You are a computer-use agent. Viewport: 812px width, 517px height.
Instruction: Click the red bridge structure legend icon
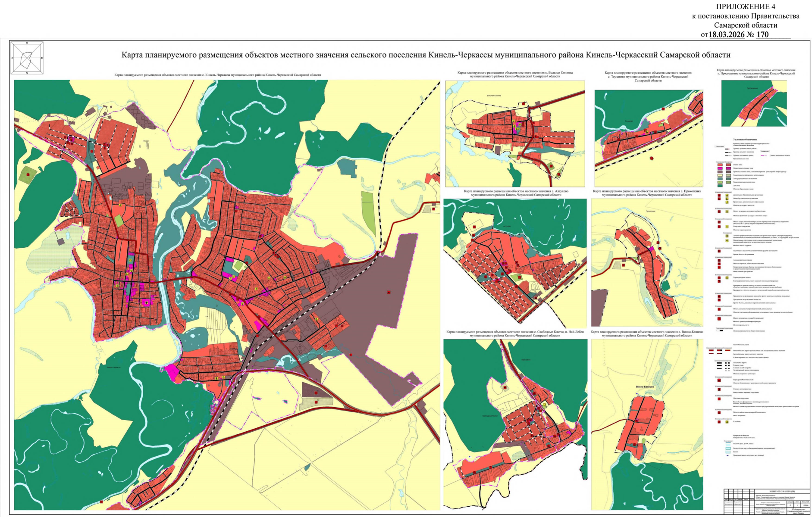(x=719, y=399)
